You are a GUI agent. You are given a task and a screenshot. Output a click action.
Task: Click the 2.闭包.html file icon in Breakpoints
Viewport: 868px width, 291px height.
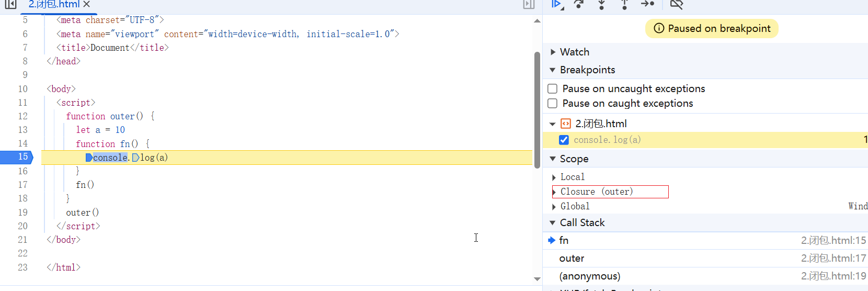tap(566, 124)
